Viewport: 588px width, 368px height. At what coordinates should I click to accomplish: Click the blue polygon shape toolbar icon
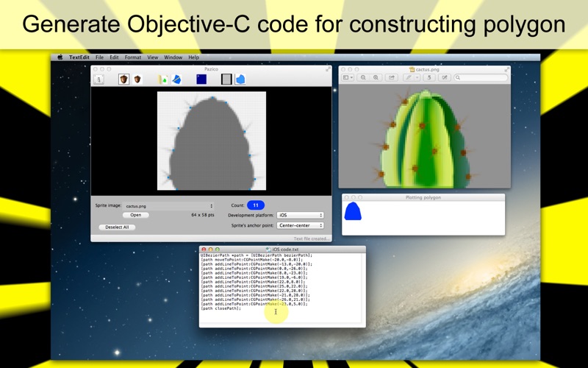[x=240, y=79]
